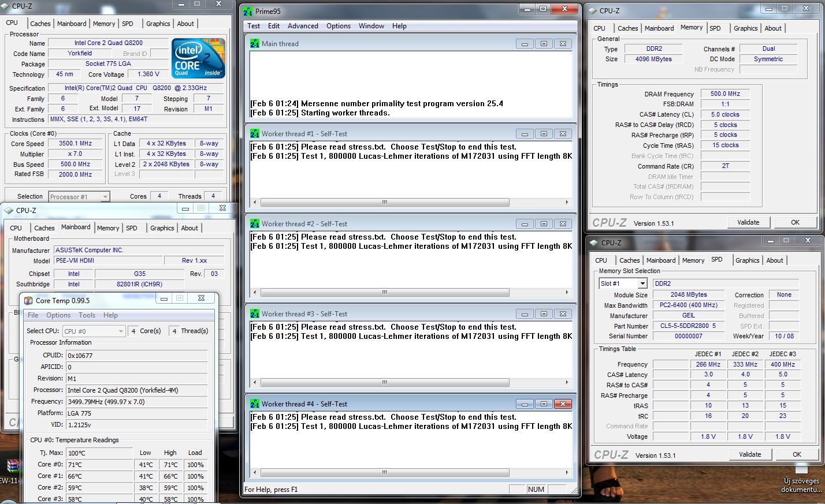The width and height of the screenshot is (825, 504).
Task: Switch to Graphics tab in CPU-Z Processor window
Action: [x=158, y=24]
